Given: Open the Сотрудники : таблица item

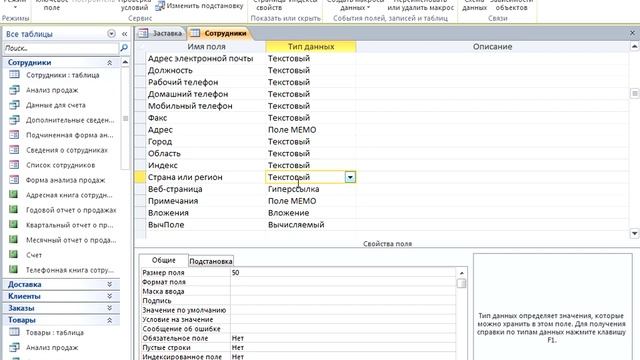Looking at the screenshot, I should [x=62, y=75].
